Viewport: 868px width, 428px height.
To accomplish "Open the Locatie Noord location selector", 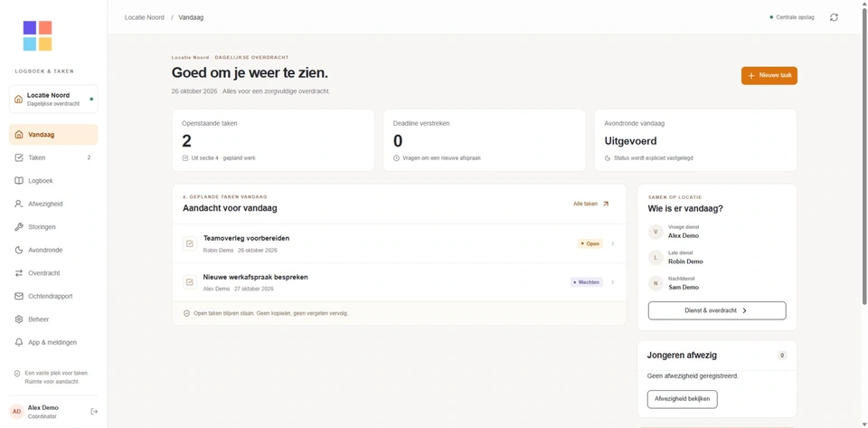I will pyautogui.click(x=53, y=100).
